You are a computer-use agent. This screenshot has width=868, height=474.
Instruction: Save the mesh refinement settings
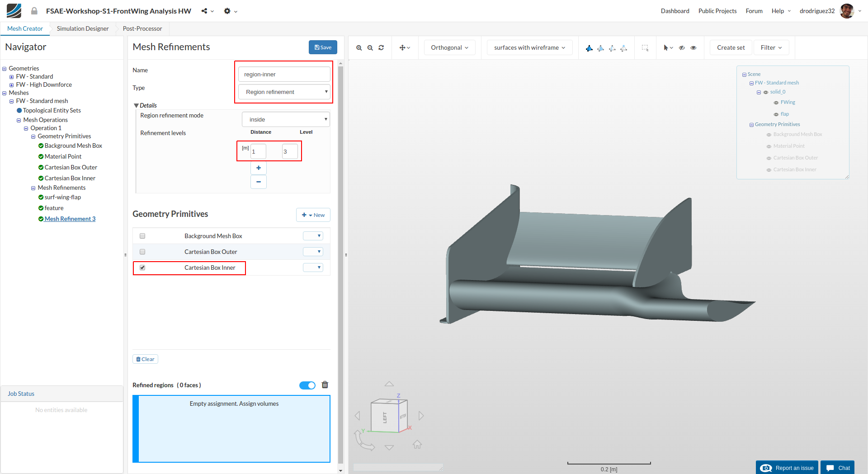(x=323, y=47)
